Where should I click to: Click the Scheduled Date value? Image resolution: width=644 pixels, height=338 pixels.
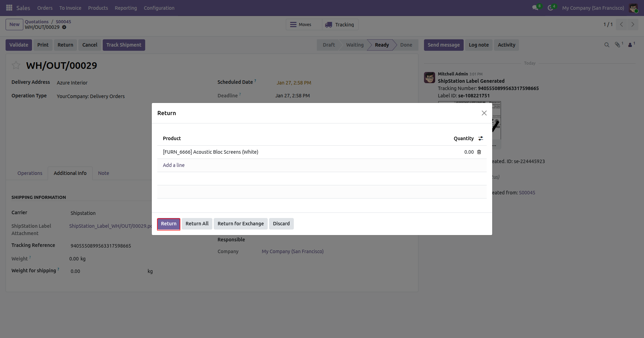[294, 83]
